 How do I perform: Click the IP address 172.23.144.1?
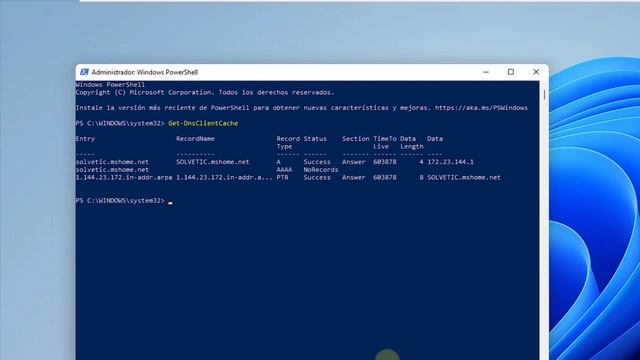(451, 162)
